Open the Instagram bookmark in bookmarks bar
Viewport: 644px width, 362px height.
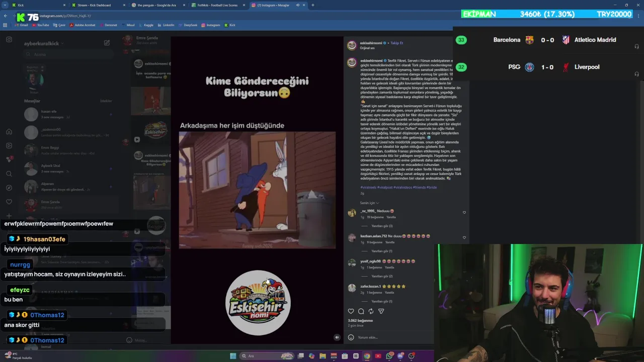coord(211,25)
